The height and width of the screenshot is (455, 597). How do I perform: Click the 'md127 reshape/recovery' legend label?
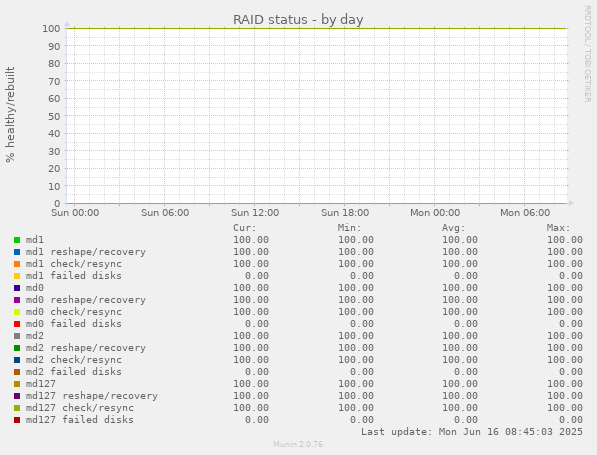(x=92, y=396)
